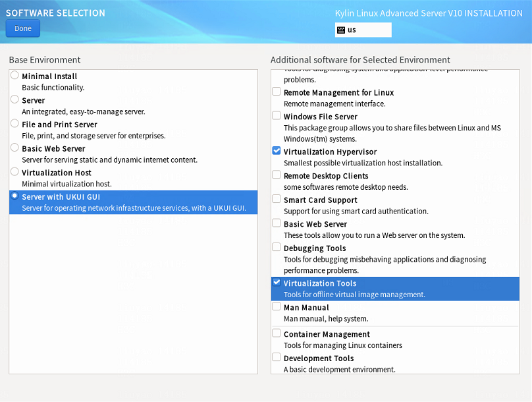The width and height of the screenshot is (532, 402).
Task: Uncheck the Virtualization Hypervisor checkbox
Action: 277,151
